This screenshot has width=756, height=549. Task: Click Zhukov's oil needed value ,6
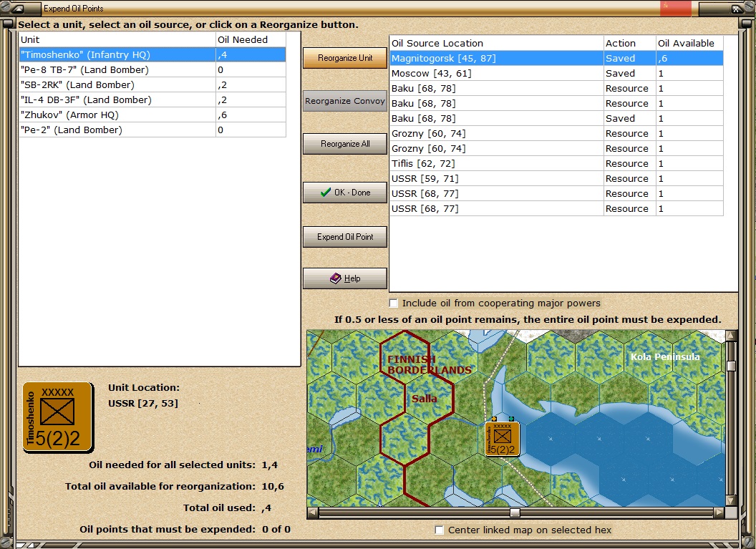(x=251, y=115)
